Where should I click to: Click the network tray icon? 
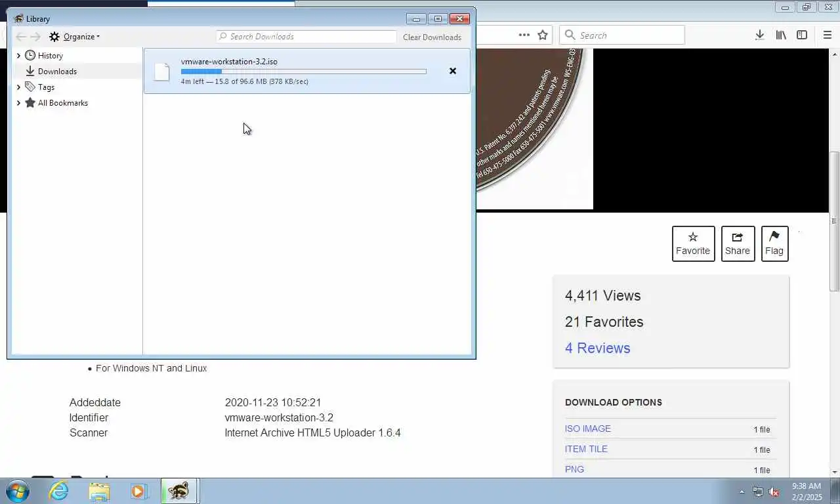(x=758, y=492)
